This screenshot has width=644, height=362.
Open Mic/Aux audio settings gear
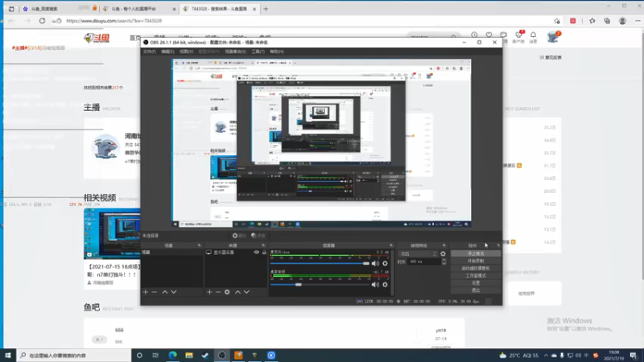click(x=385, y=264)
